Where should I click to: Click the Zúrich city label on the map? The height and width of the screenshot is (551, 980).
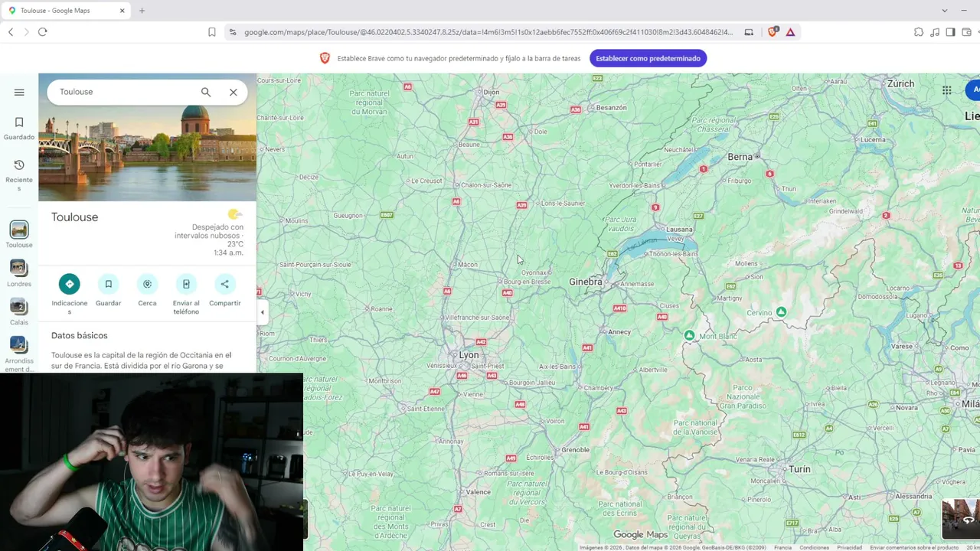point(900,83)
